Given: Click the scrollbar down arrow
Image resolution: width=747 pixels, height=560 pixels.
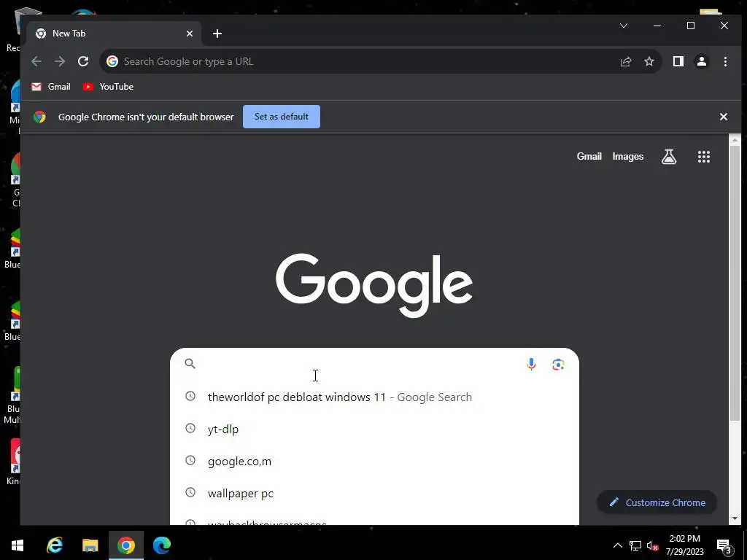Looking at the screenshot, I should pos(735,518).
